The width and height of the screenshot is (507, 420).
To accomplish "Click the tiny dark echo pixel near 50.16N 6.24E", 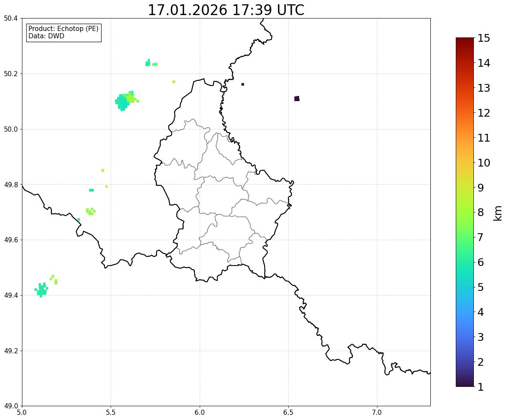I will pyautogui.click(x=243, y=84).
